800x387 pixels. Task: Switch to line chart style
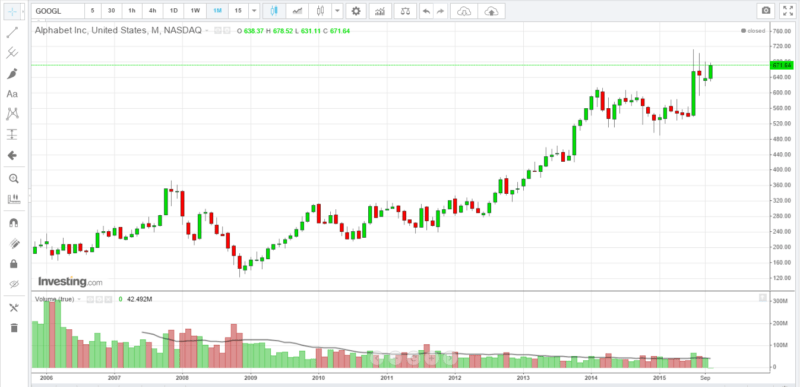click(297, 11)
